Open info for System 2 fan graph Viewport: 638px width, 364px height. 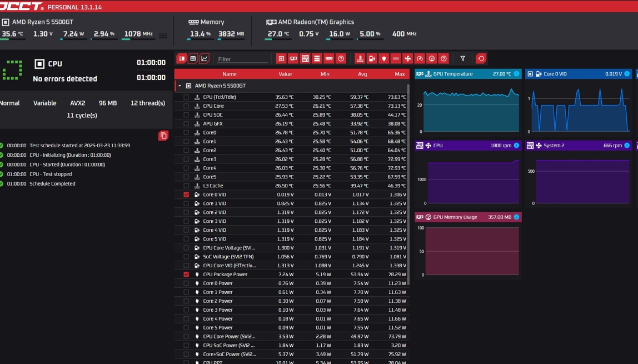click(627, 145)
